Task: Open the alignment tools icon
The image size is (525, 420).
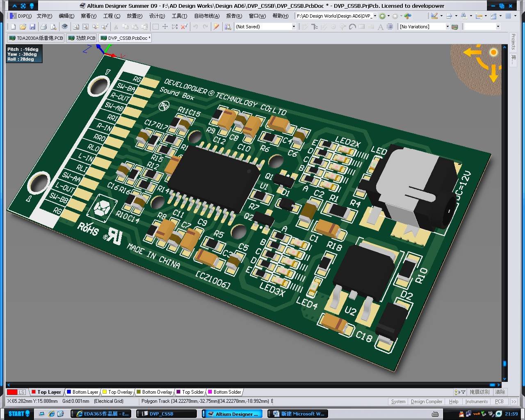Action: click(x=449, y=16)
